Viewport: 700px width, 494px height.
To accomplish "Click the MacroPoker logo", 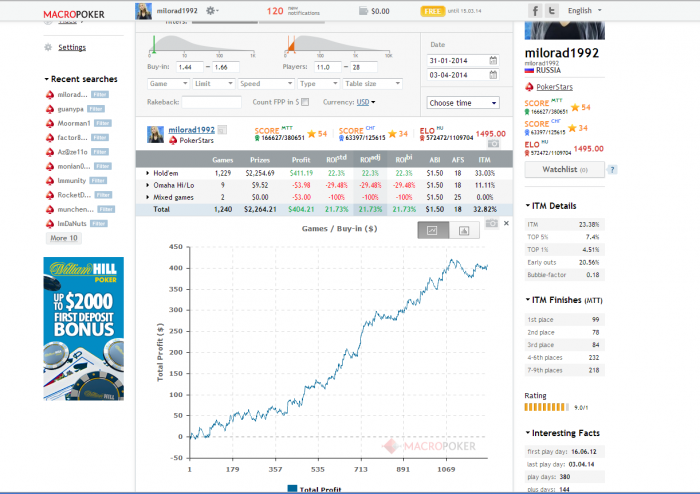I will (74, 14).
